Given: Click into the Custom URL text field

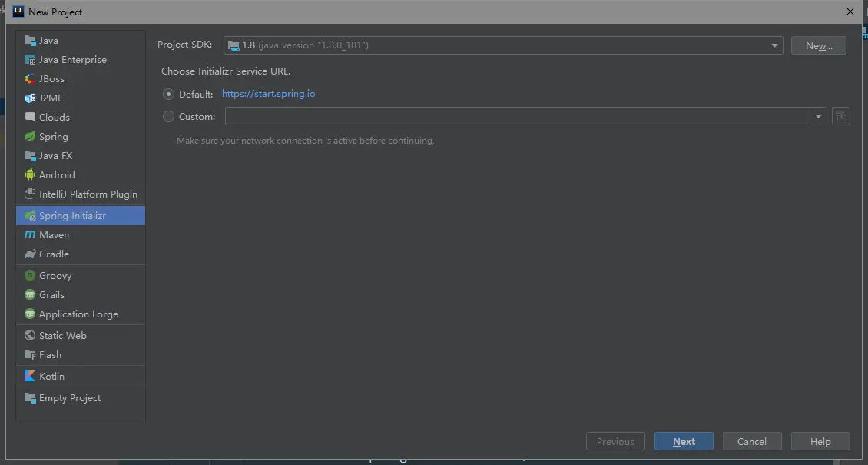Looking at the screenshot, I should coord(518,116).
